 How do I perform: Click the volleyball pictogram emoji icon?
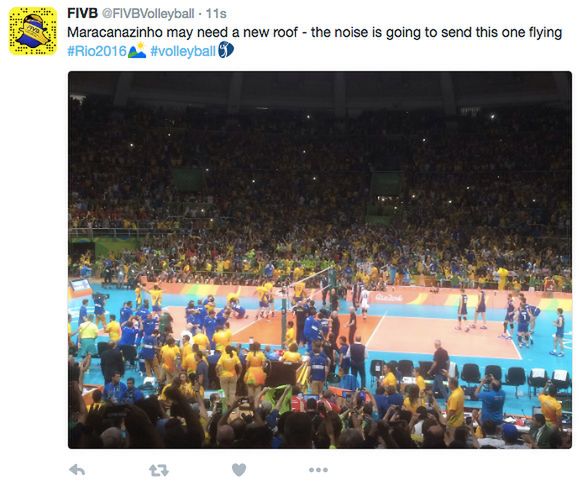pyautogui.click(x=226, y=50)
